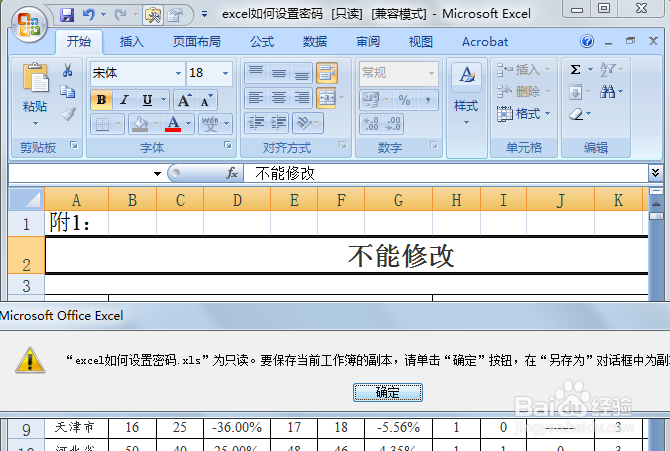The width and height of the screenshot is (670, 451).
Task: Open font name dropdown 宋体
Action: 179,73
